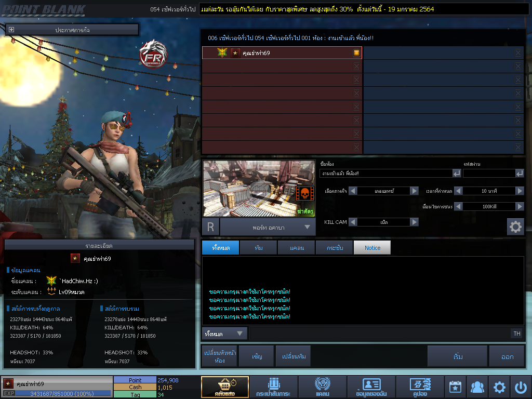Switch to the กระซิบ whisper tab
Viewport: 532px width, 399px height.
click(335, 248)
